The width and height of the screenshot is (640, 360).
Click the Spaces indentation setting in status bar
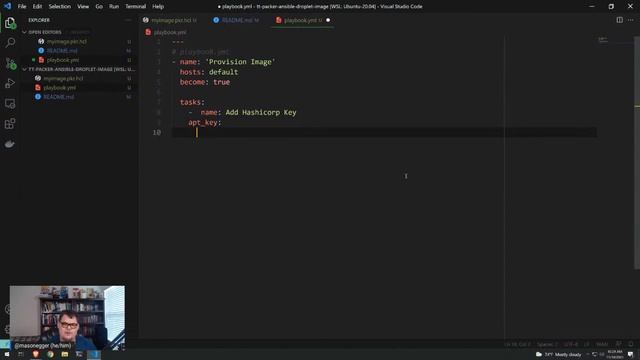(x=547, y=344)
